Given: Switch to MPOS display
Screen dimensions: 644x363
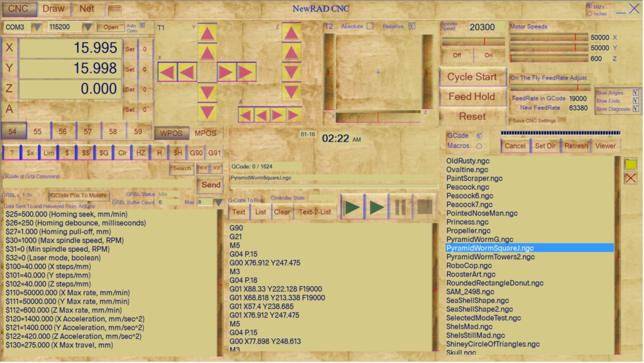Looking at the screenshot, I should (205, 133).
